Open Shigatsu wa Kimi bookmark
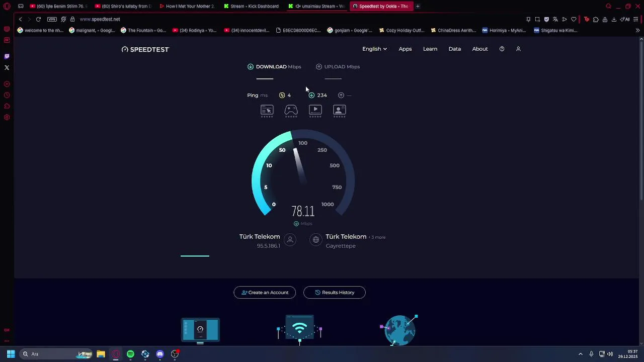644x362 pixels. click(555, 30)
